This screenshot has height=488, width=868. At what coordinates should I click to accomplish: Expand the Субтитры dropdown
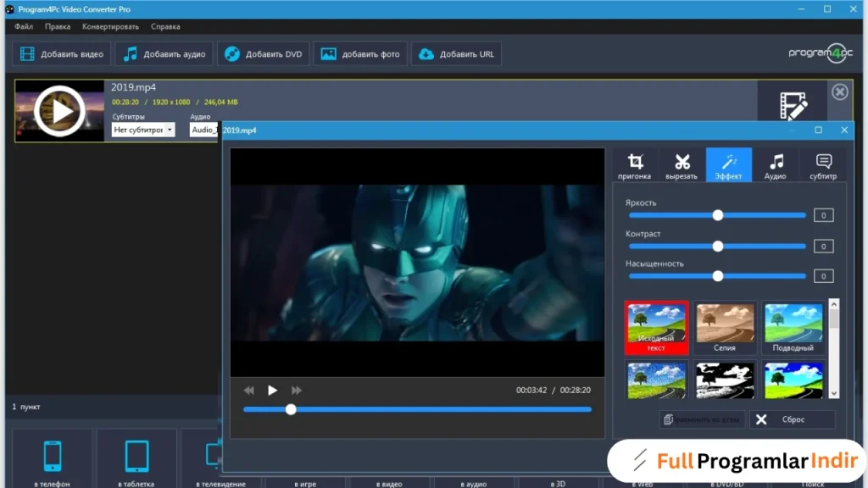point(142,130)
